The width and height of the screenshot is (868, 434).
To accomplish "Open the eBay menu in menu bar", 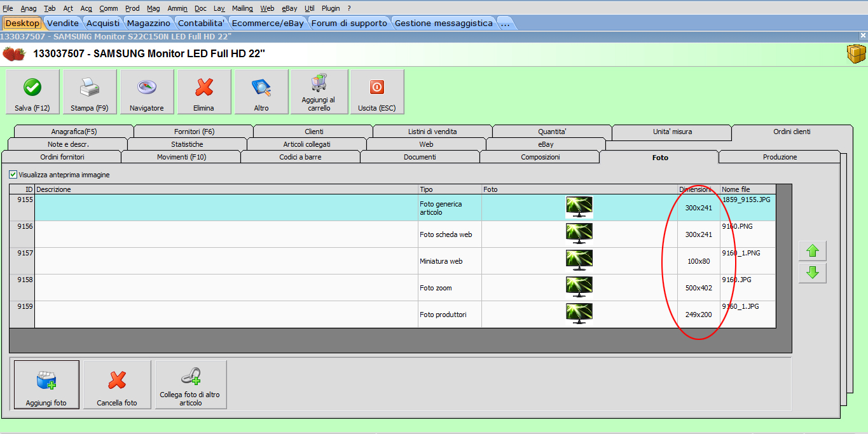I will pos(290,8).
